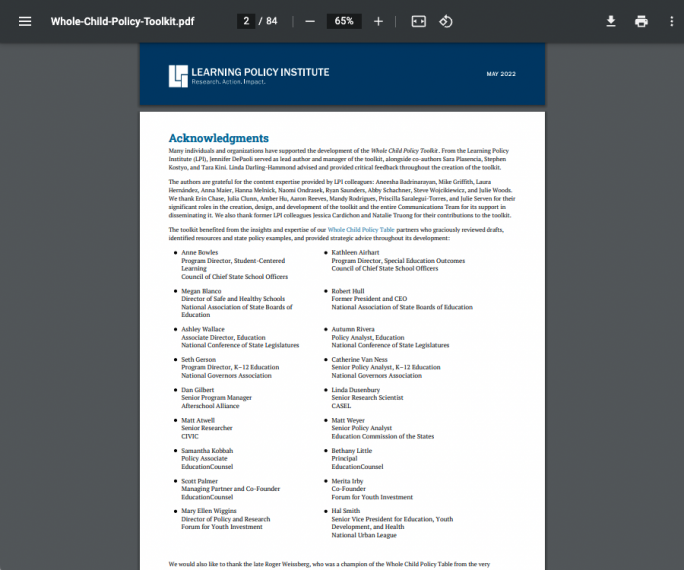Click the zoom in plus button
Viewport: 684px width, 570px height.
click(x=378, y=21)
